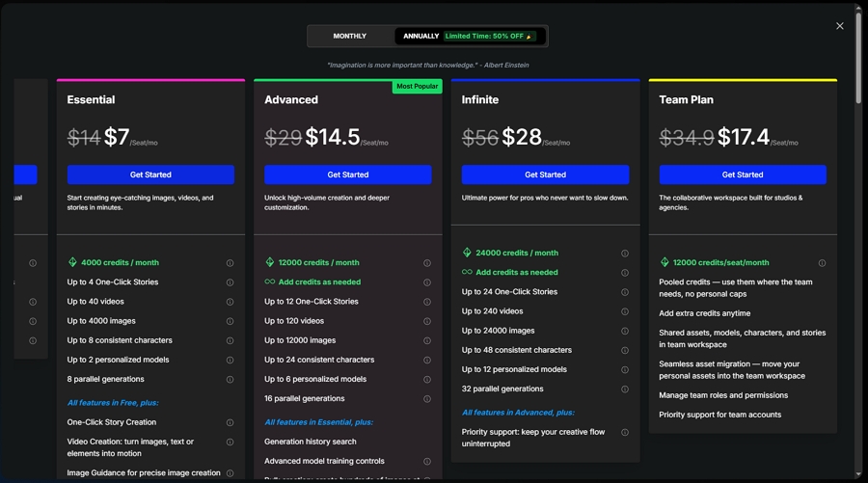
Task: Click info icon next to One-Click Story Creation
Action: click(230, 422)
